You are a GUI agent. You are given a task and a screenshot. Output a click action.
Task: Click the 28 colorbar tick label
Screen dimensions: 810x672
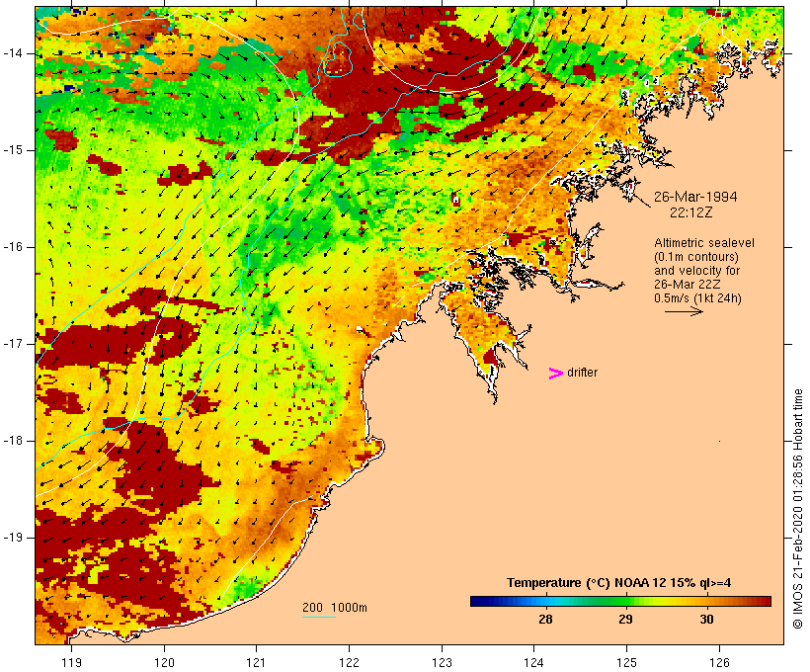pyautogui.click(x=545, y=619)
